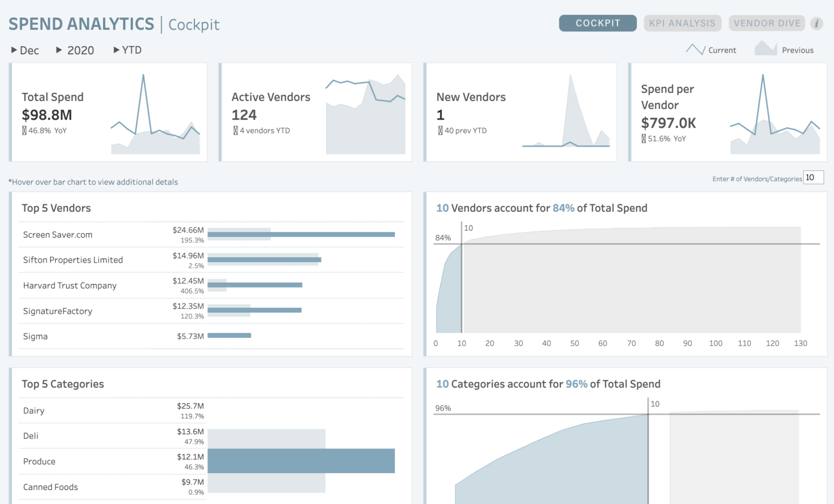
Task: Select the Current trend line legend icon
Action: click(696, 49)
